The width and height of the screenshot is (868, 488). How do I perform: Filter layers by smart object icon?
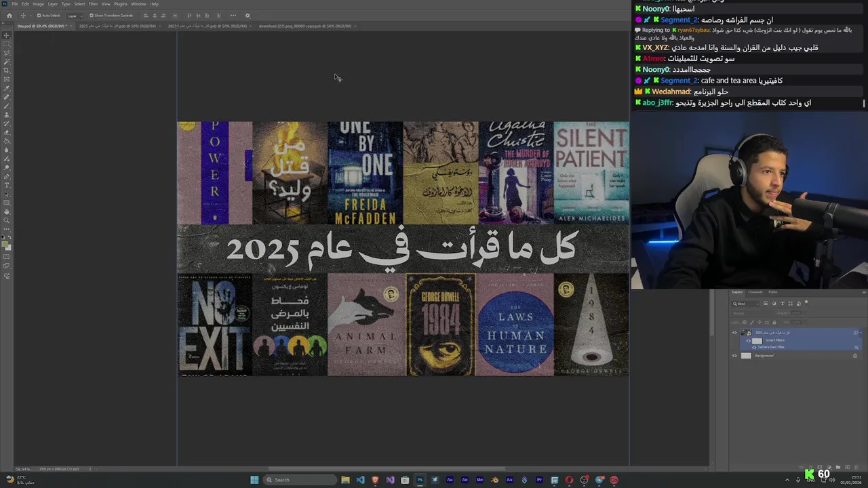tap(799, 304)
